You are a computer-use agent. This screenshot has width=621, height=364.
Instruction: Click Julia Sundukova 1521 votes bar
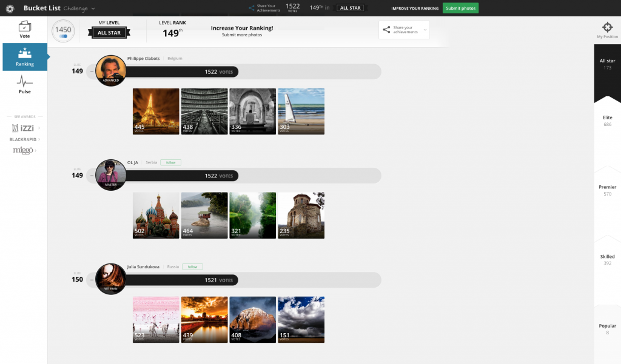click(182, 280)
